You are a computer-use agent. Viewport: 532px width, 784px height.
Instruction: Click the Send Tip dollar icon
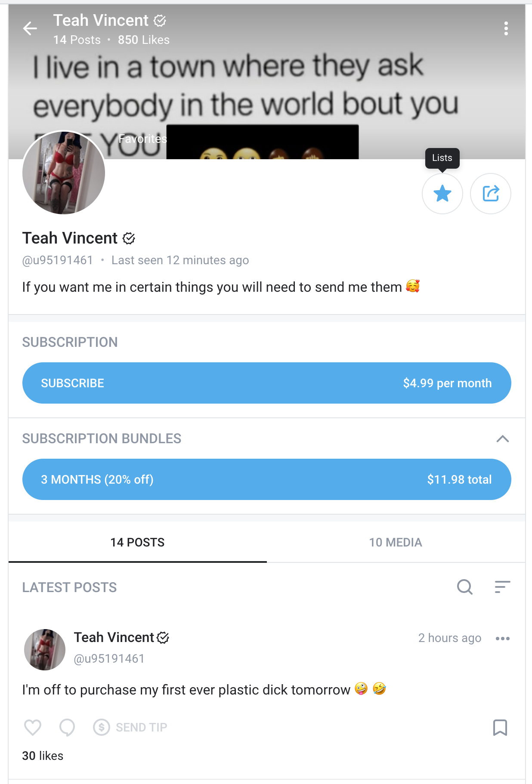(102, 728)
